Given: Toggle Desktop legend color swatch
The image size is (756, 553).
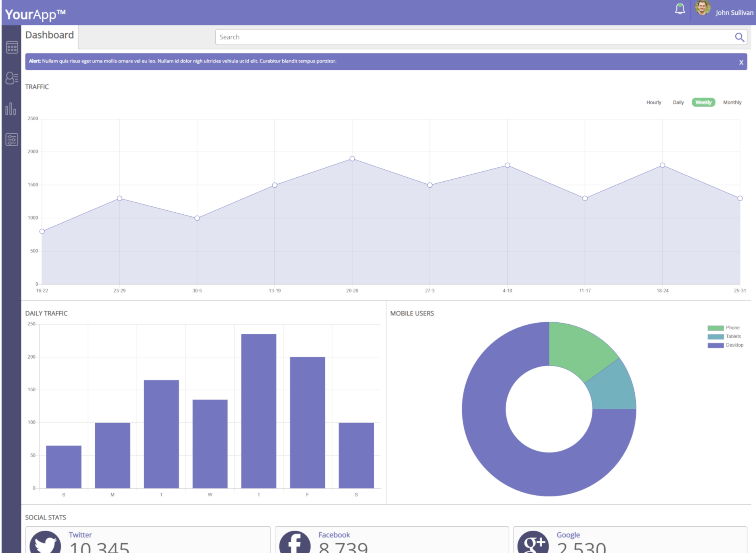Looking at the screenshot, I should click(x=715, y=345).
